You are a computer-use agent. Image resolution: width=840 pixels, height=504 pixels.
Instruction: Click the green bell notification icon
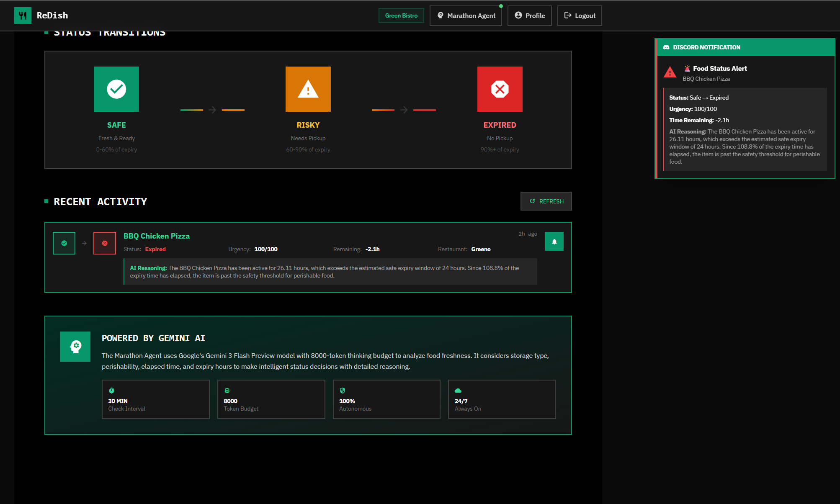coord(554,242)
